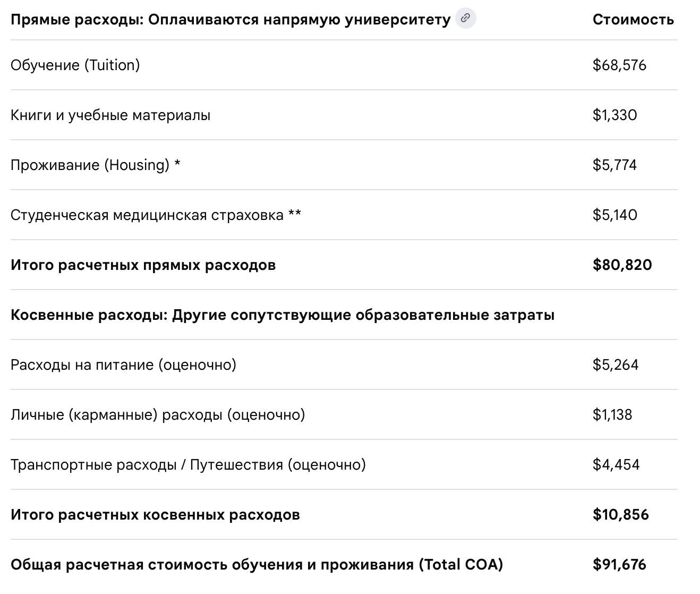Click the $91,676 Total COA amount

coord(619,564)
